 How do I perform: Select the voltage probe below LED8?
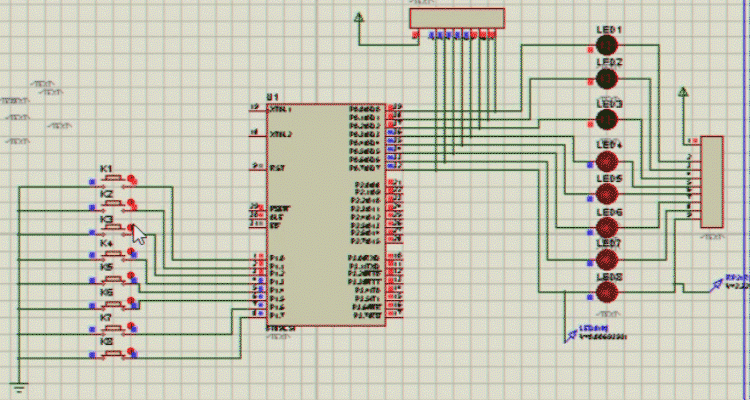(572, 336)
